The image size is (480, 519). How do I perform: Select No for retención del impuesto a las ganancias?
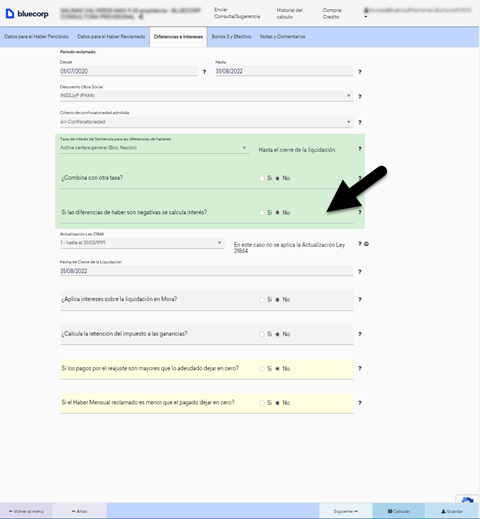coord(277,334)
